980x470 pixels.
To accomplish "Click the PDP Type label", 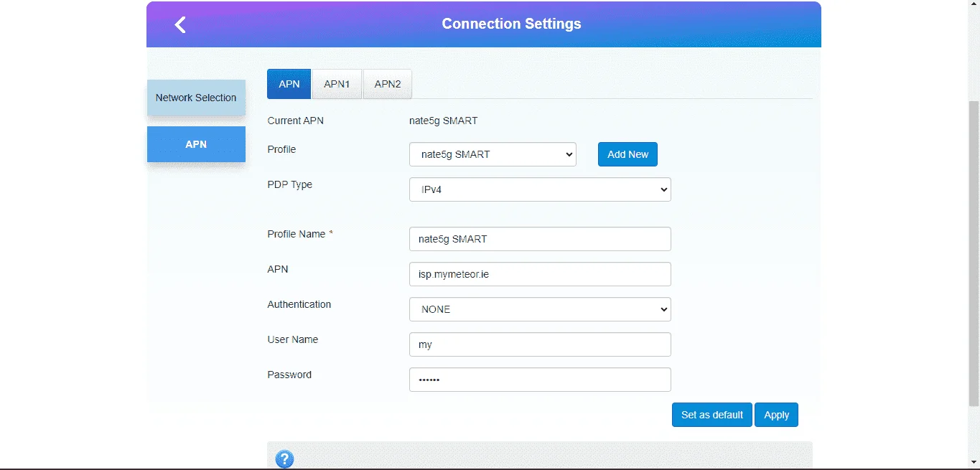I will 290,184.
